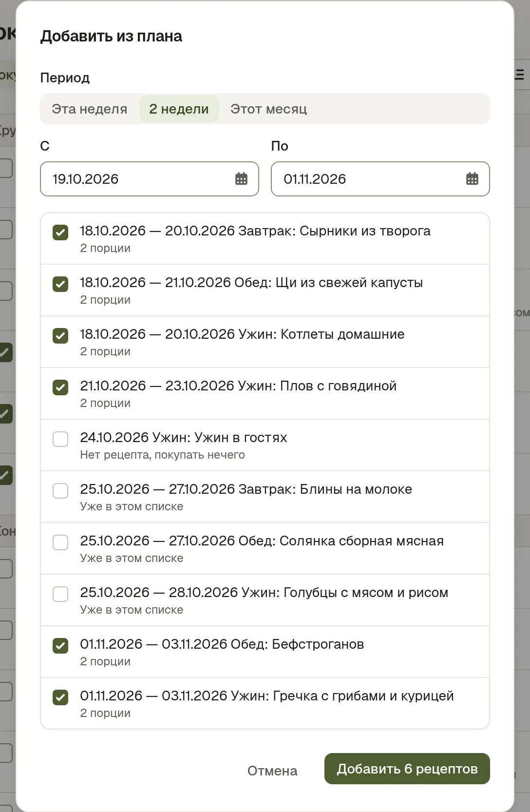Uncheck 'Сырники из творога' breakfast recipe

pyautogui.click(x=60, y=232)
